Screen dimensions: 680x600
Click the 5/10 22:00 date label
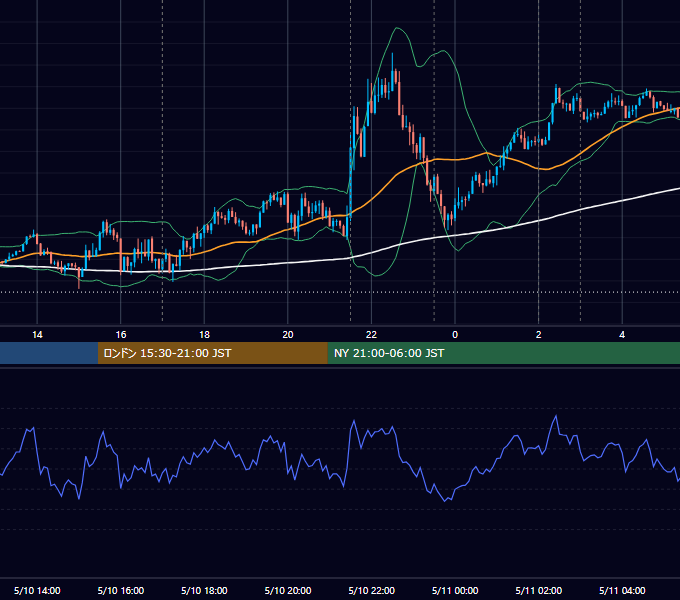(372, 590)
